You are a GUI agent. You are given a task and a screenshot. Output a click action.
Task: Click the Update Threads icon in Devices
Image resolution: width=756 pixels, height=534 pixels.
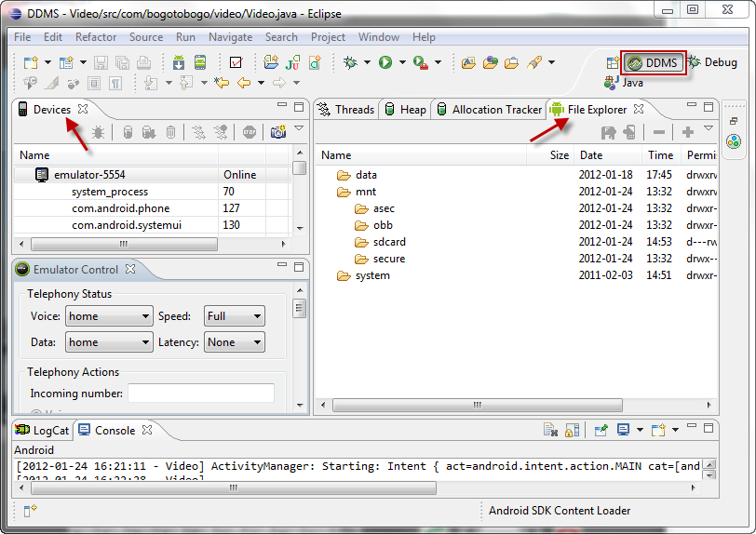[198, 132]
